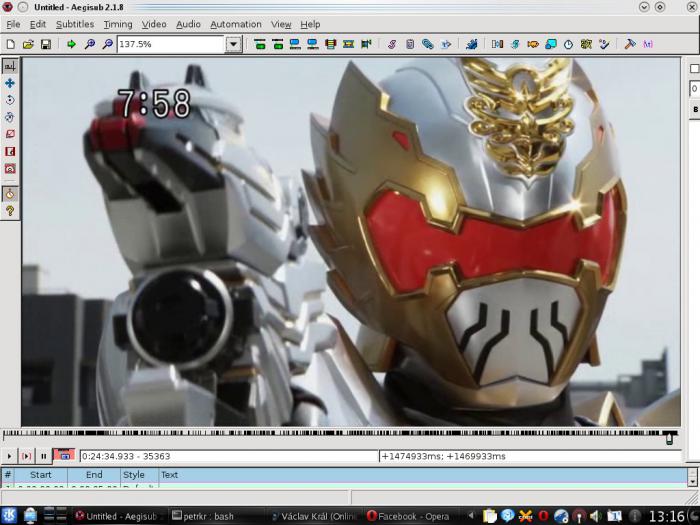This screenshot has height=525, width=700.
Task: Toggle auto-scroll of video button
Action: 64,455
